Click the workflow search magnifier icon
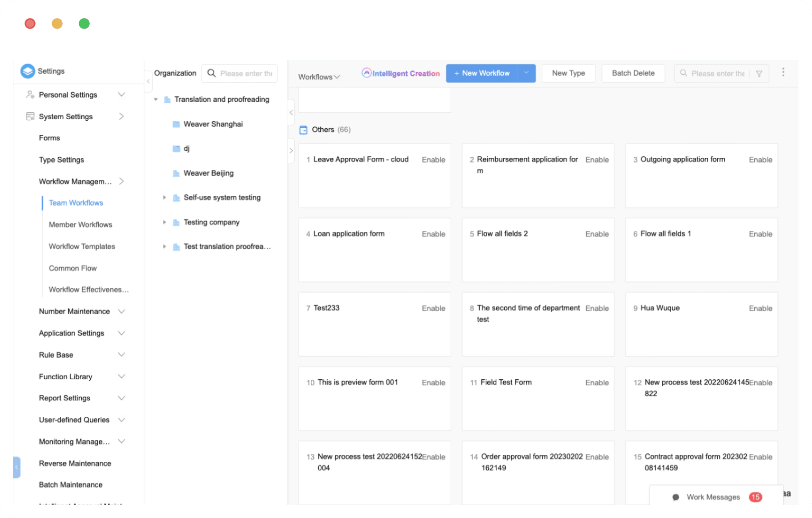The image size is (812, 518). (683, 73)
